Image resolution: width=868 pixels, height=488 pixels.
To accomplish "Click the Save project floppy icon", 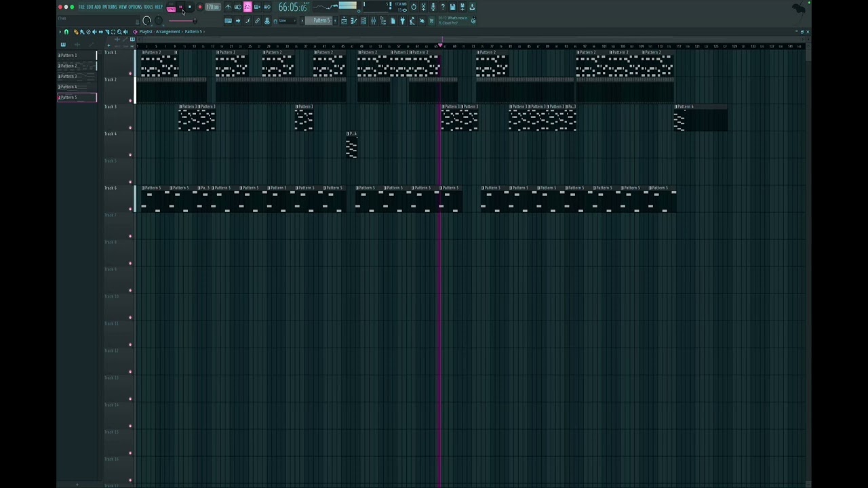I will 452,7.
